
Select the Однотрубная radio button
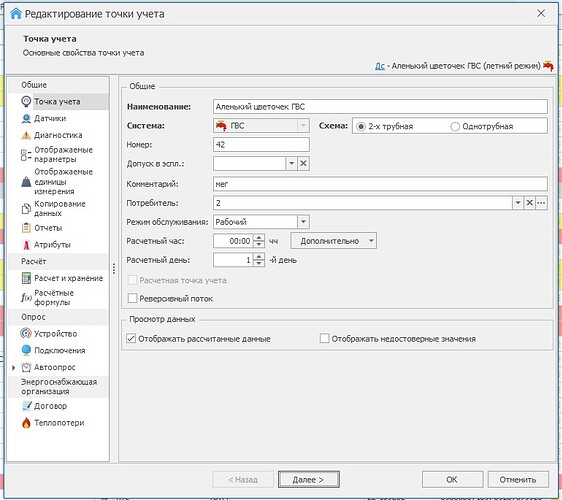(x=455, y=127)
